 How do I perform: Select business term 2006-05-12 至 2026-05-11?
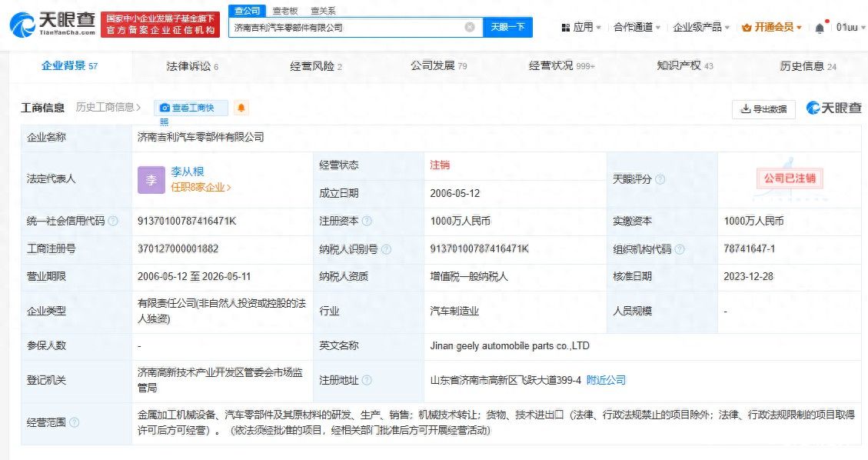(x=194, y=276)
